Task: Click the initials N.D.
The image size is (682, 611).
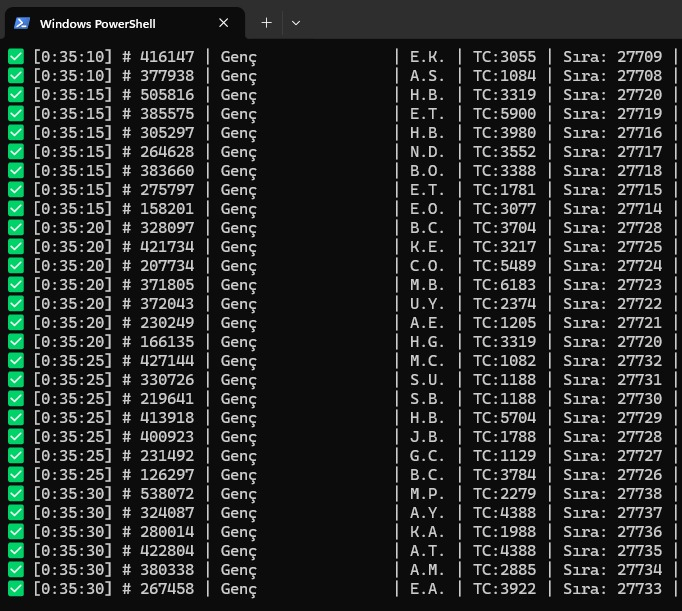Action: click(427, 151)
